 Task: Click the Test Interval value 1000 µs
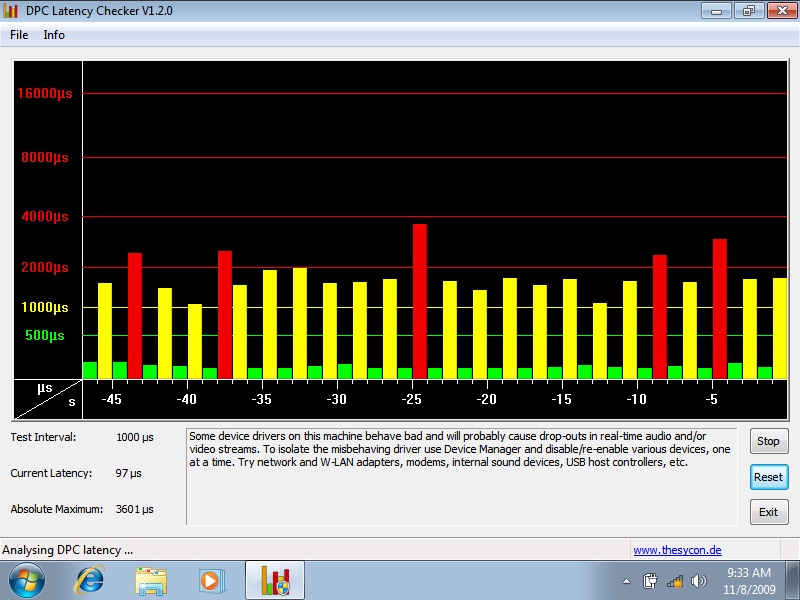click(x=135, y=437)
